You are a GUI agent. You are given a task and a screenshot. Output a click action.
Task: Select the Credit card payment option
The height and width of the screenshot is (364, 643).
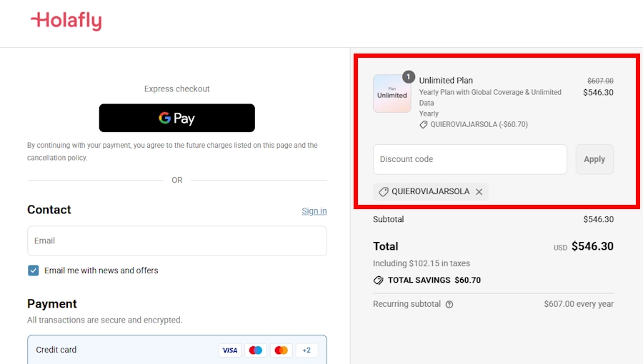point(56,350)
